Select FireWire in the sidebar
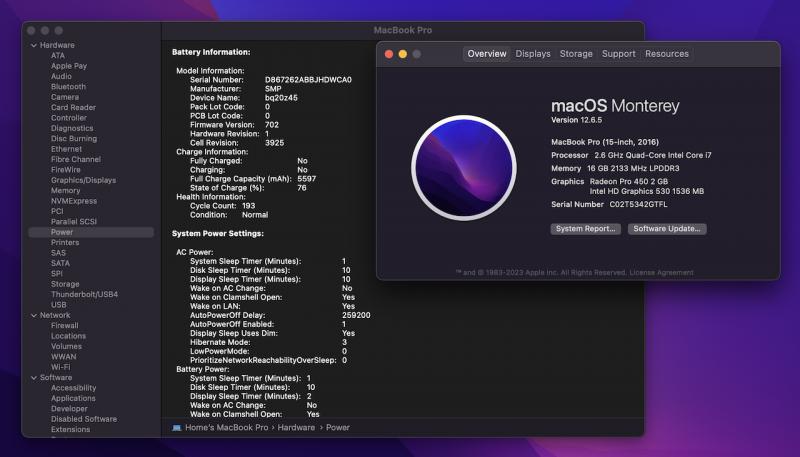Viewport: 800px width, 457px height. 66,170
